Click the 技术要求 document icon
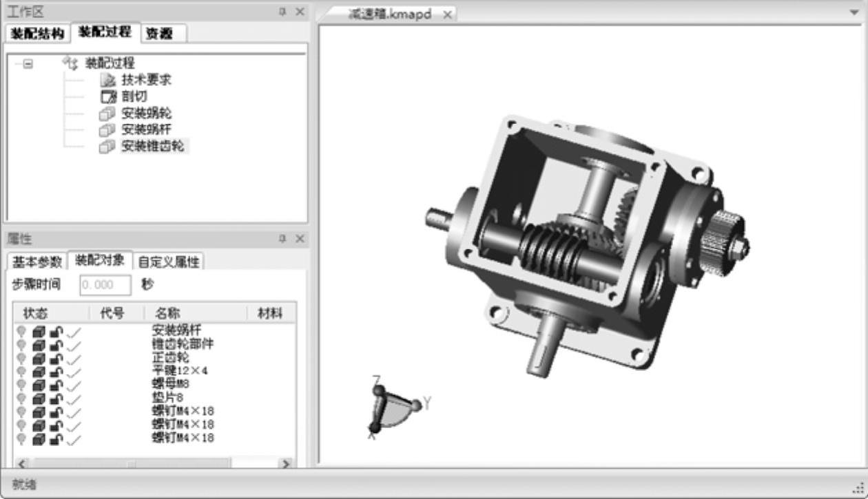Image resolution: width=868 pixels, height=499 pixels. click(107, 80)
